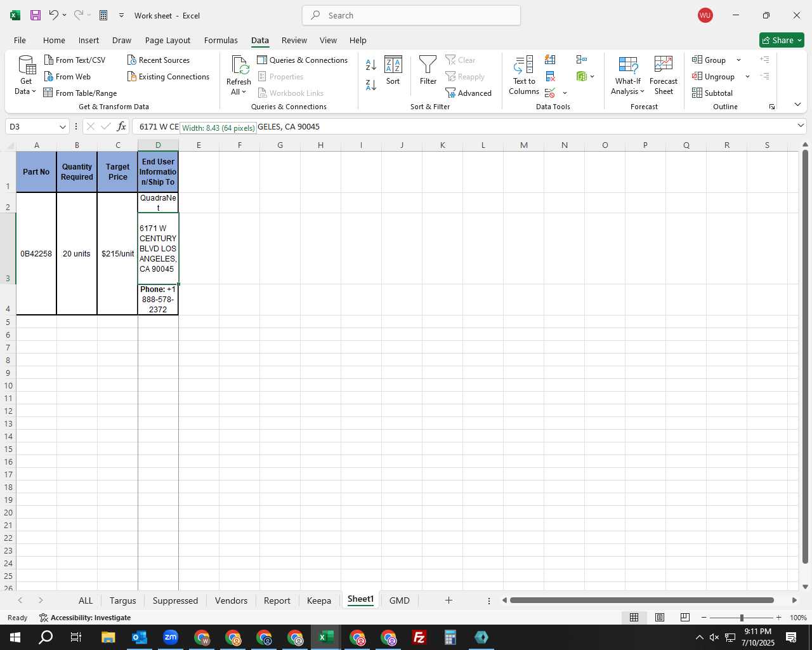The width and height of the screenshot is (812, 650).
Task: Click the Refresh All icon
Action: point(239,65)
